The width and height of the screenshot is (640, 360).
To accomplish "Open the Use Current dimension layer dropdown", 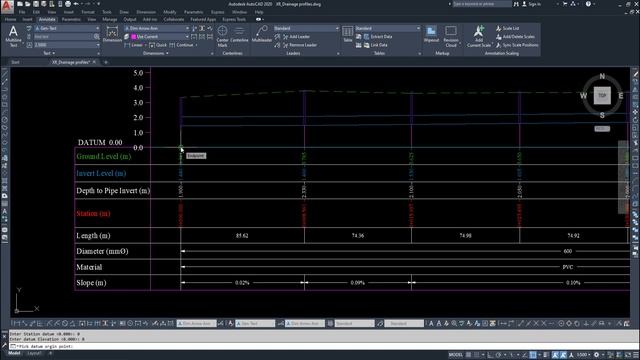I will (160, 37).
